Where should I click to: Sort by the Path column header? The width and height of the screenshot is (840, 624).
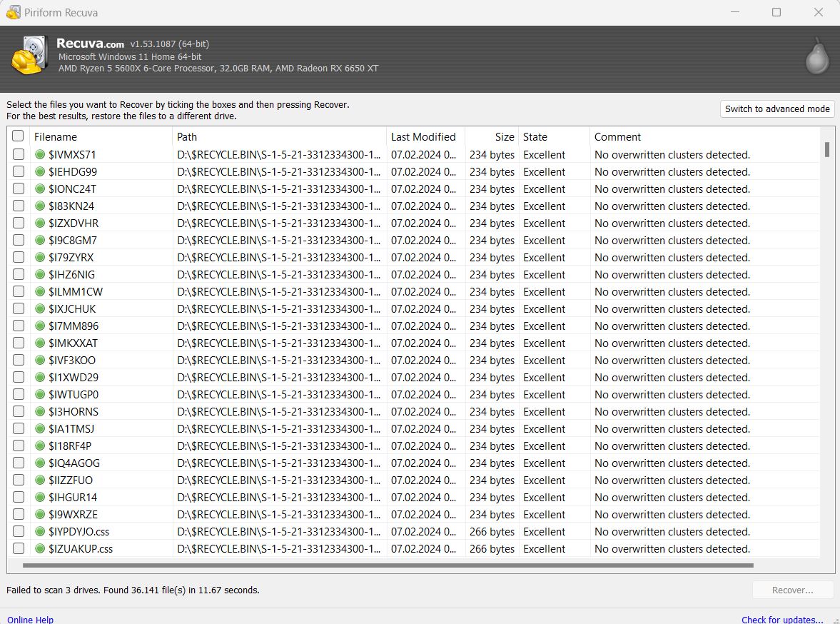pos(279,136)
